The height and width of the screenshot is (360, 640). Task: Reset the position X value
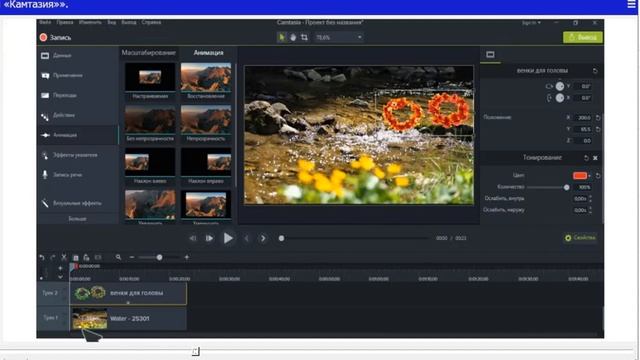[598, 118]
